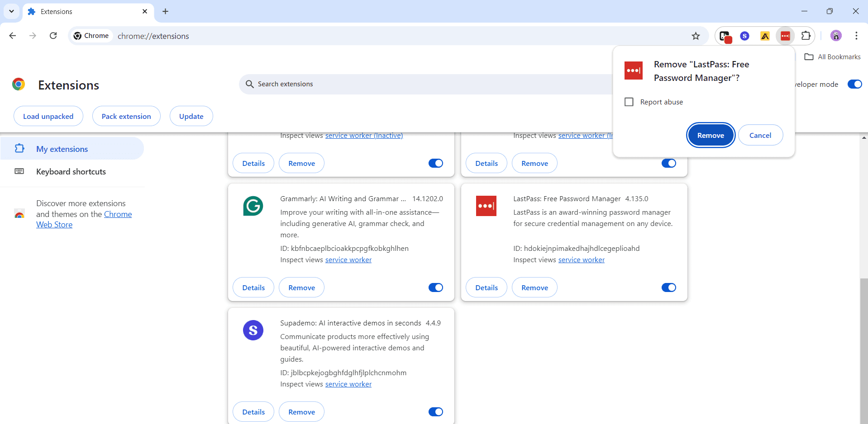Click the Chrome profile avatar
The height and width of the screenshot is (424, 868).
point(836,36)
